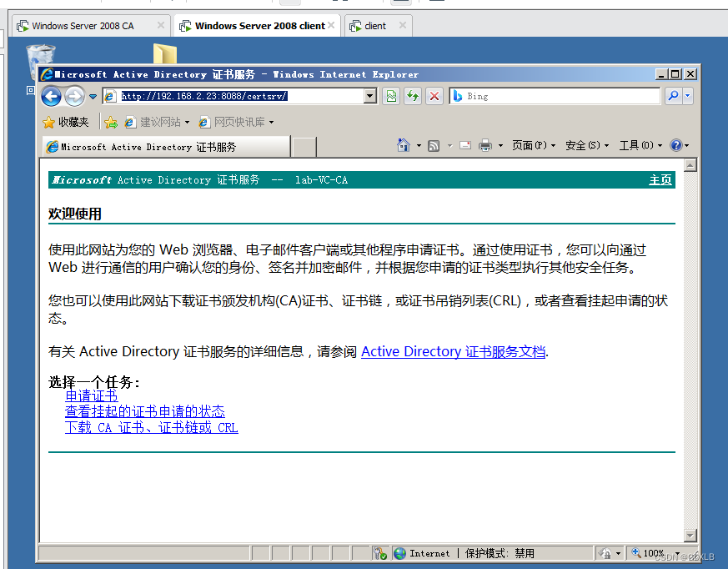Viewport: 728px width, 569px height.
Task: Click the RSS feeds icon
Action: (434, 146)
